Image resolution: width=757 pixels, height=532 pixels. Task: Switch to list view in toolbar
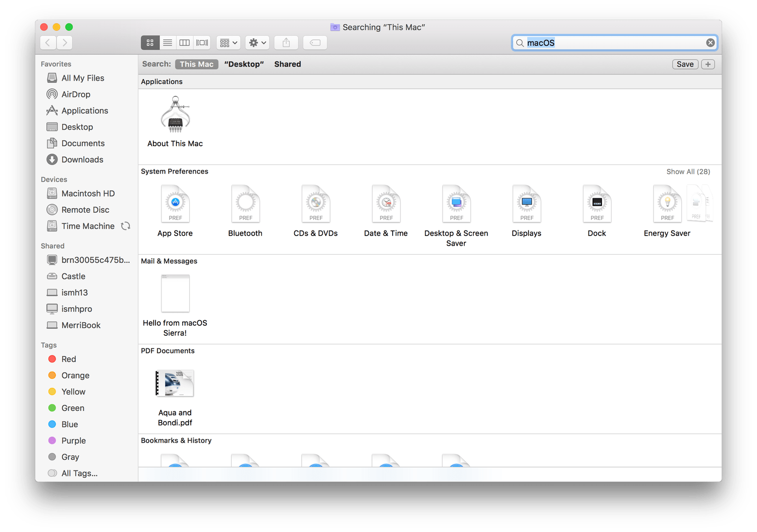168,43
